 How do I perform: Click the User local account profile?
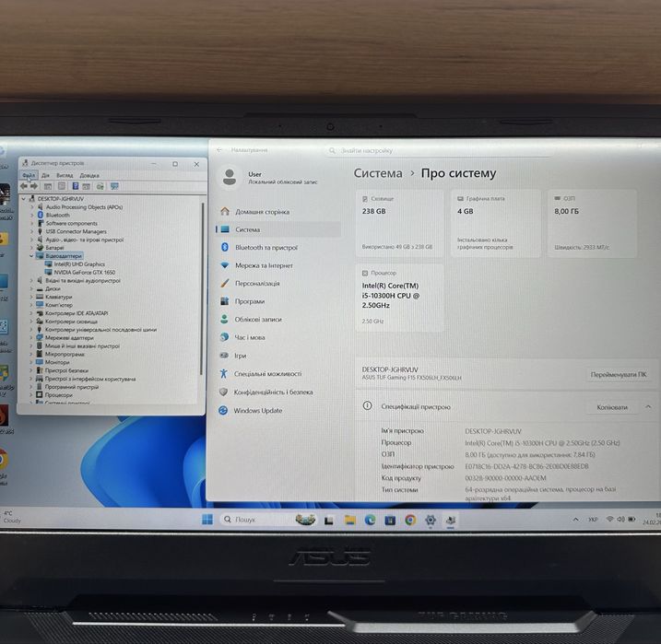270,177
